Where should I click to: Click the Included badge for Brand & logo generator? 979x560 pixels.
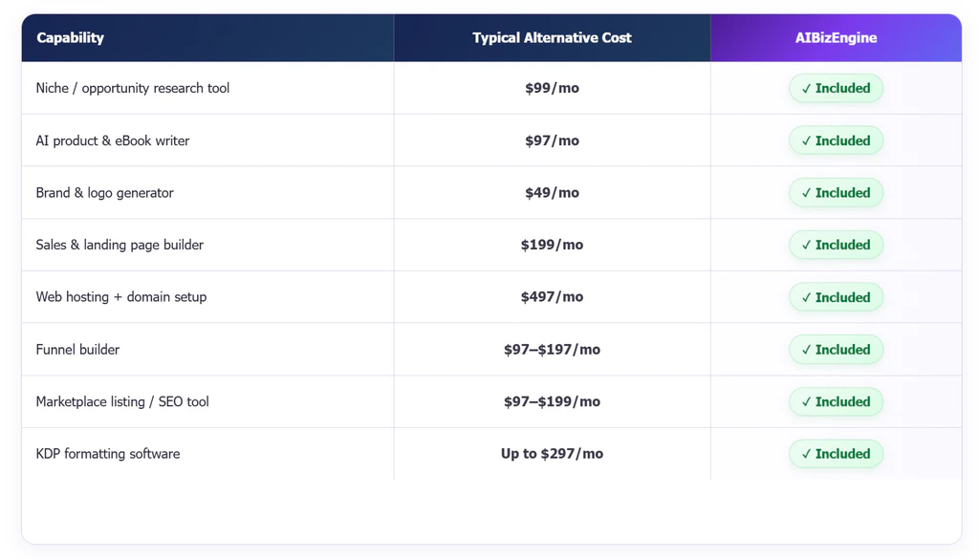click(x=836, y=193)
